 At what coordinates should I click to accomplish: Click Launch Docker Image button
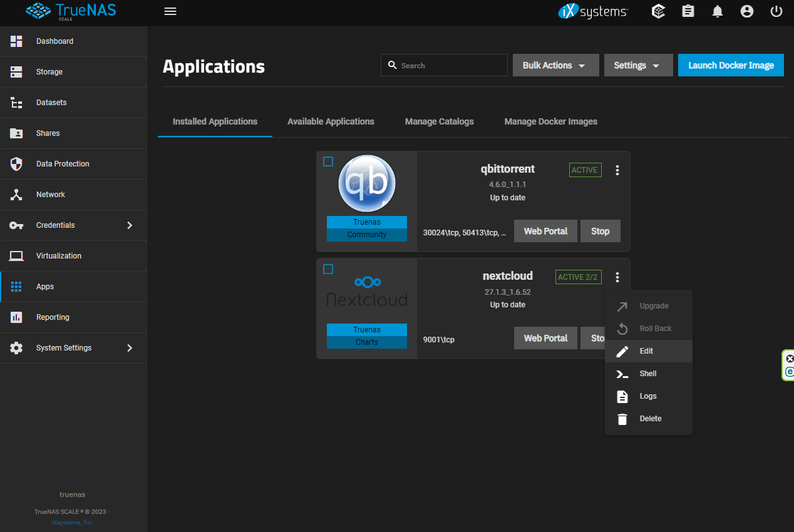[x=731, y=65]
